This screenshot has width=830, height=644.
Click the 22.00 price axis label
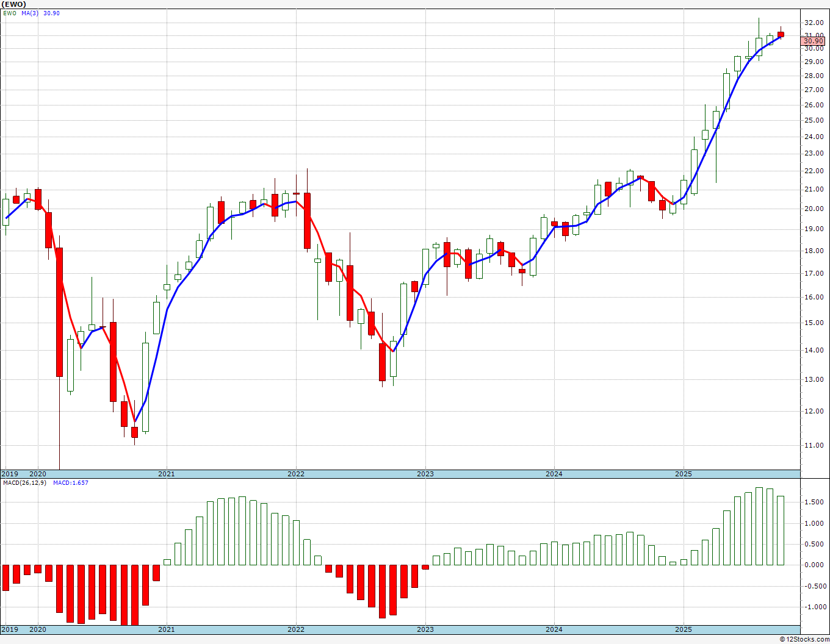814,171
